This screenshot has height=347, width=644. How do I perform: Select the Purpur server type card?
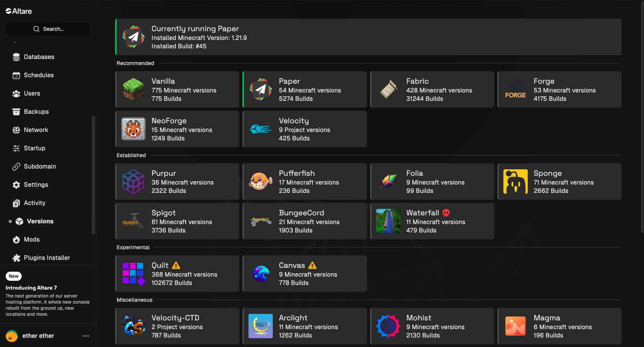[177, 181]
